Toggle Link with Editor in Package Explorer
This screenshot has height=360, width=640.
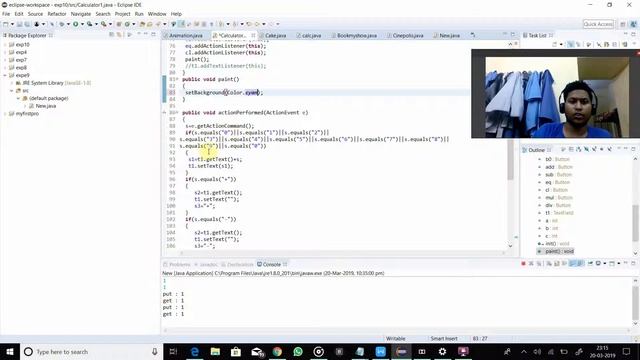pyautogui.click(x=119, y=35)
